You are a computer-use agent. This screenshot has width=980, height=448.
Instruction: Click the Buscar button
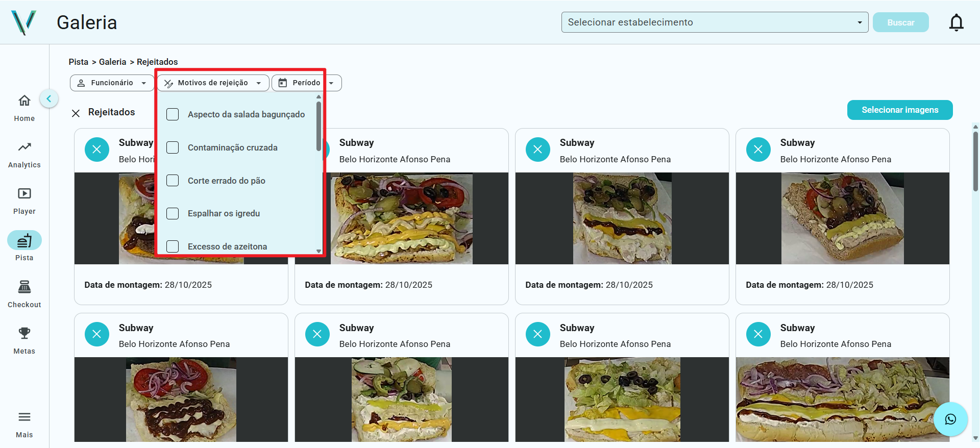click(x=900, y=22)
